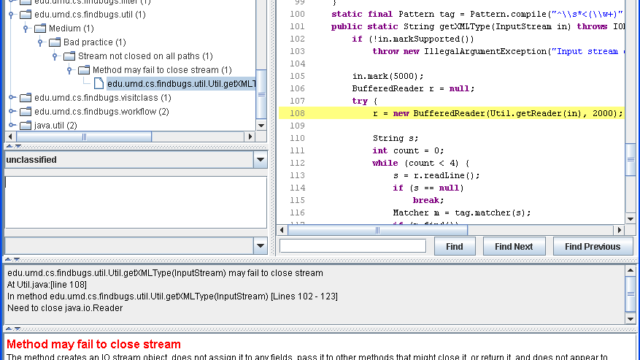Click bug tree scroll-left arrow
Image resolution: width=640 pixels, height=360 pixels.
[x=10, y=137]
